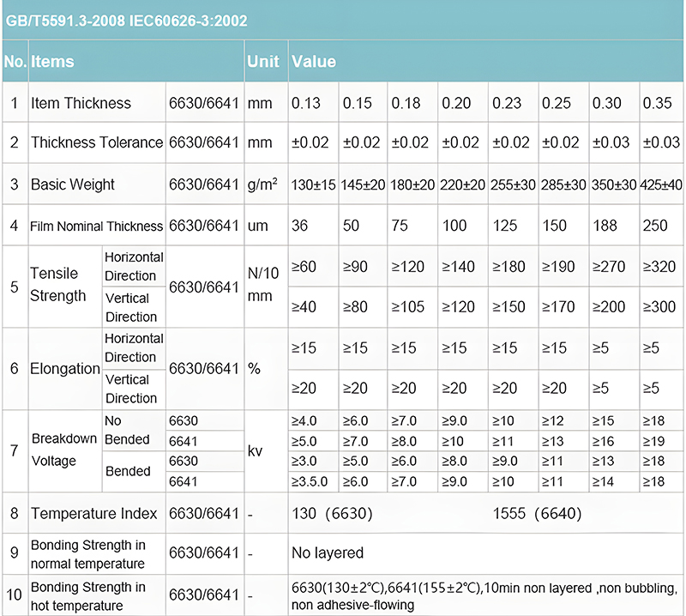
Task: Click the '≥140' tensile strength value
Action: point(458,266)
